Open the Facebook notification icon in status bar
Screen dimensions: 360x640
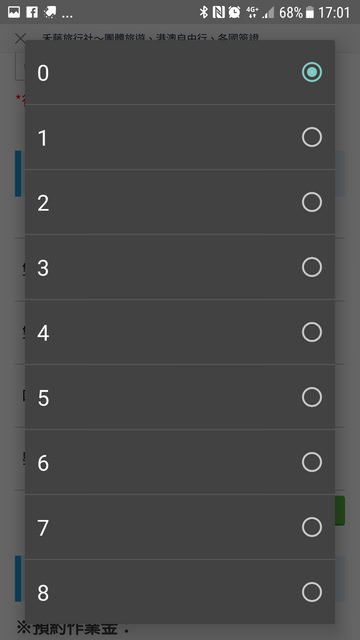(32, 12)
